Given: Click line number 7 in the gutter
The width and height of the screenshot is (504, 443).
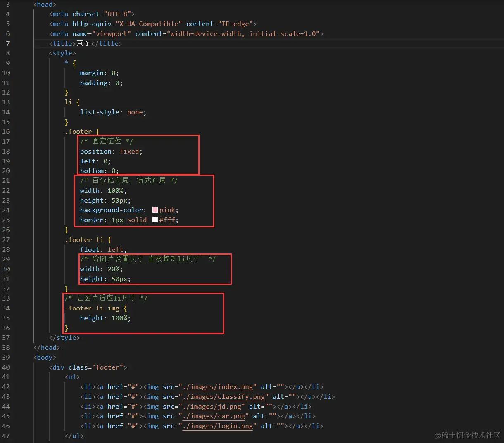Looking at the screenshot, I should coord(7,43).
